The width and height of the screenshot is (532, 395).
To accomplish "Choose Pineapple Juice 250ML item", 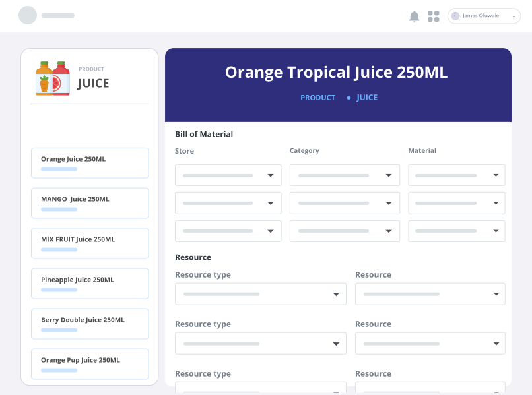I will tap(90, 284).
